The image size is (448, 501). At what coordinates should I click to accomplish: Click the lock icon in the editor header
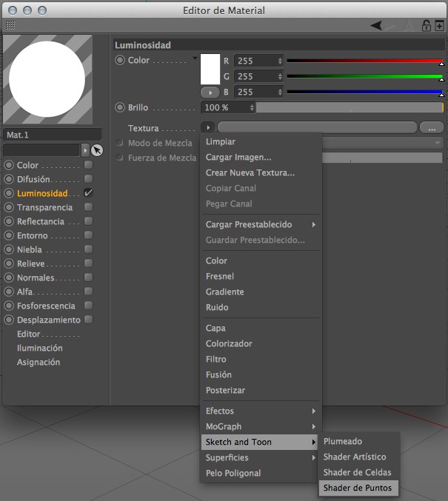tap(427, 25)
